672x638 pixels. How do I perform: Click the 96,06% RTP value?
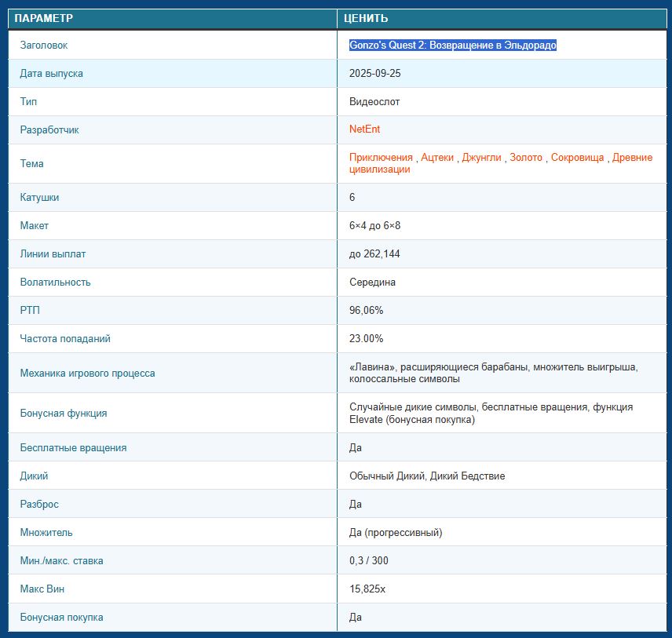(x=366, y=311)
